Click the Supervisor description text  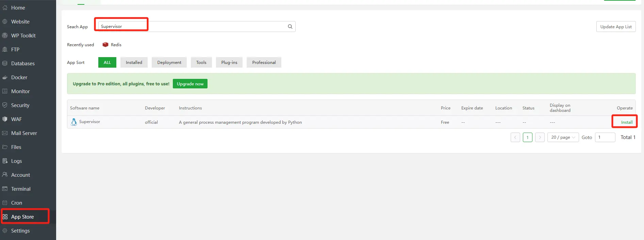coord(240,122)
